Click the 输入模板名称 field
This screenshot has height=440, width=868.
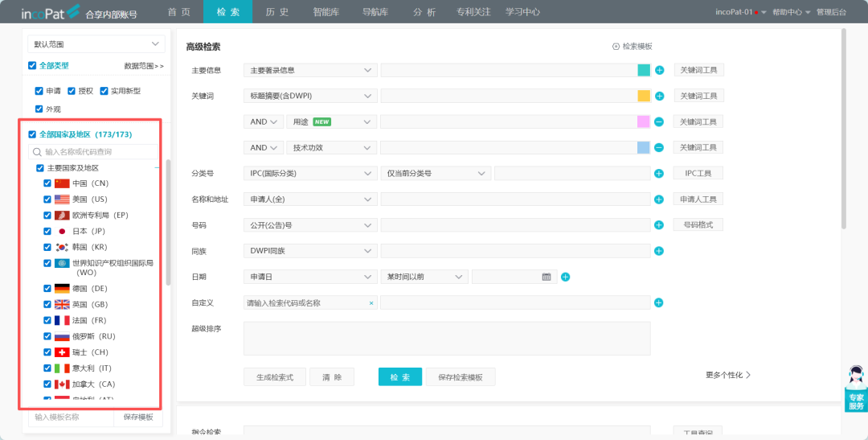tap(71, 417)
